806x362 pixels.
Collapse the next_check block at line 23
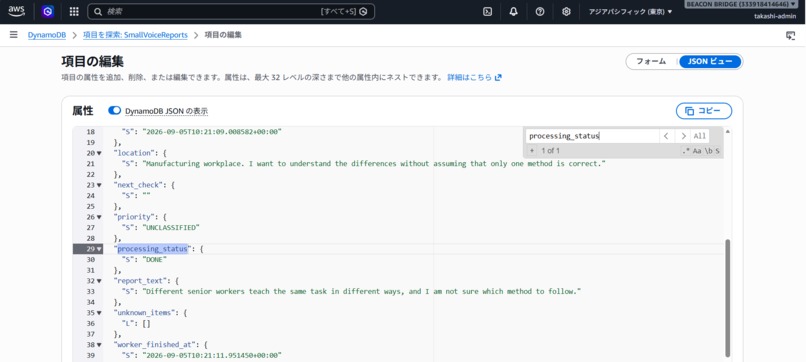click(x=99, y=185)
